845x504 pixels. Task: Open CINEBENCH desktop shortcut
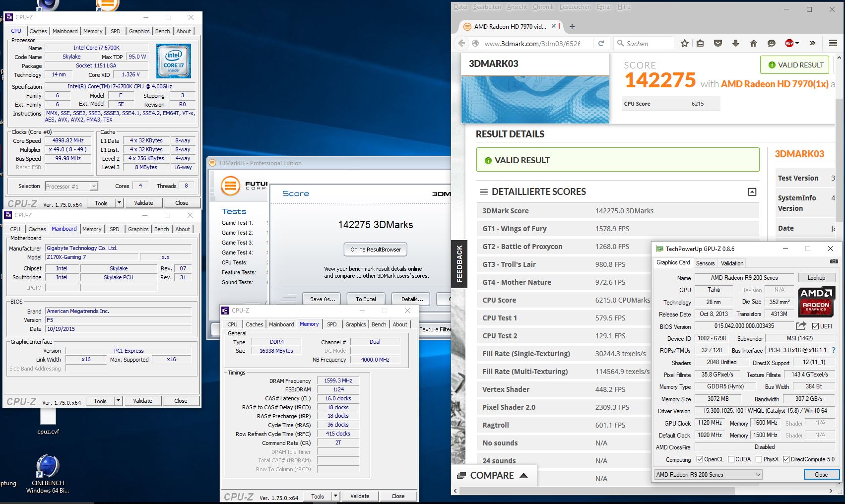click(48, 473)
